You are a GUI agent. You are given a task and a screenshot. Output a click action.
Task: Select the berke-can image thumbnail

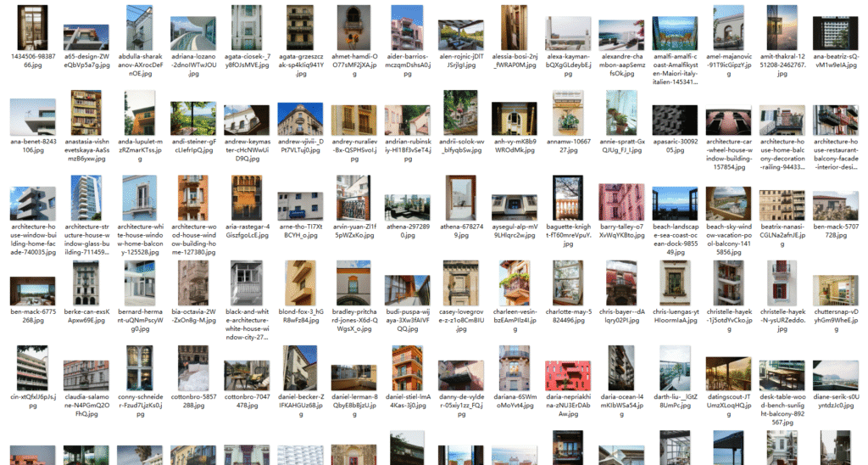(86, 283)
